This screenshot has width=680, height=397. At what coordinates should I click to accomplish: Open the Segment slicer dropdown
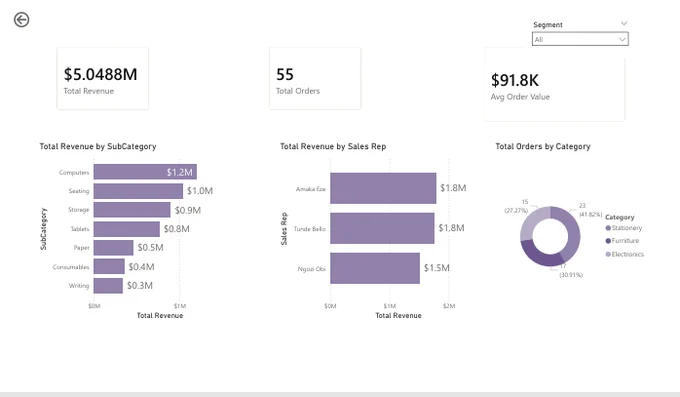(x=580, y=39)
